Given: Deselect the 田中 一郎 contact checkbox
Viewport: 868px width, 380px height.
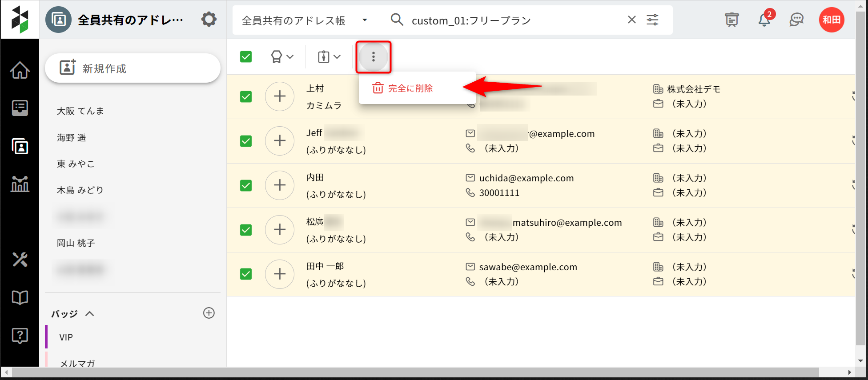Looking at the screenshot, I should coord(246,274).
